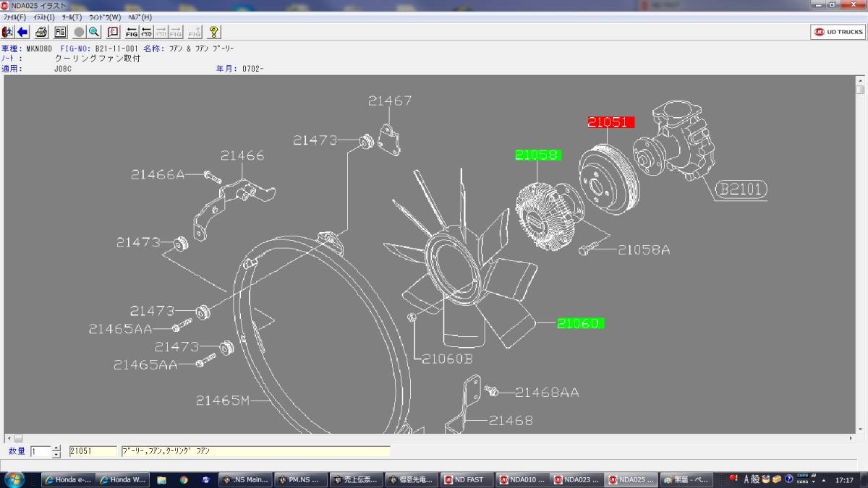This screenshot has height=488, width=868.
Task: Open the ツール(T) menu
Action: tap(71, 17)
